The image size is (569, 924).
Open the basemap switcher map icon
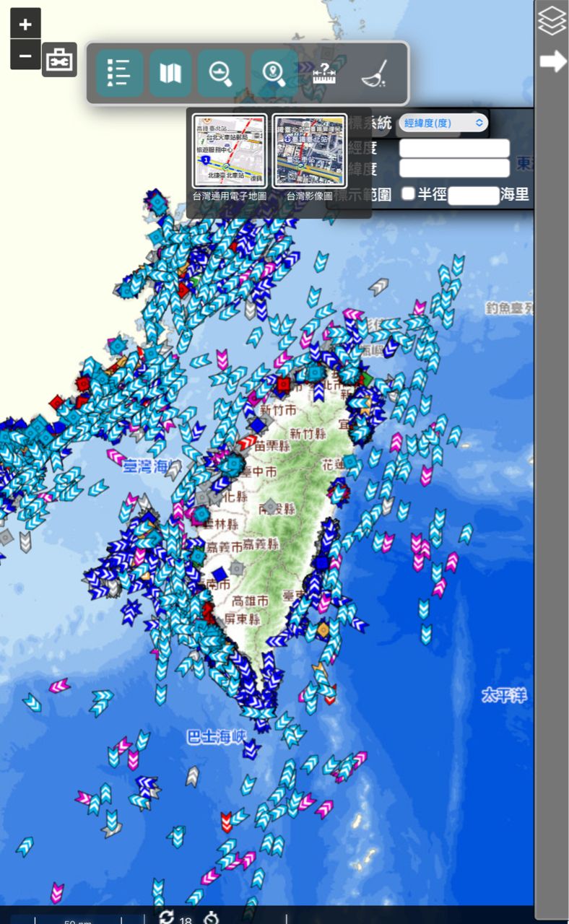click(x=170, y=73)
